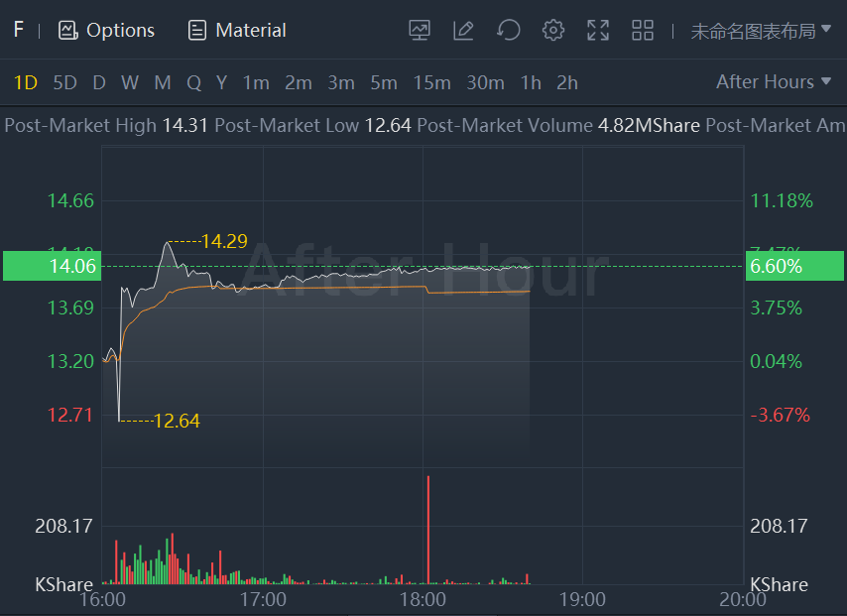Switch to the weekly W timeframe
The image size is (847, 616).
click(x=130, y=83)
